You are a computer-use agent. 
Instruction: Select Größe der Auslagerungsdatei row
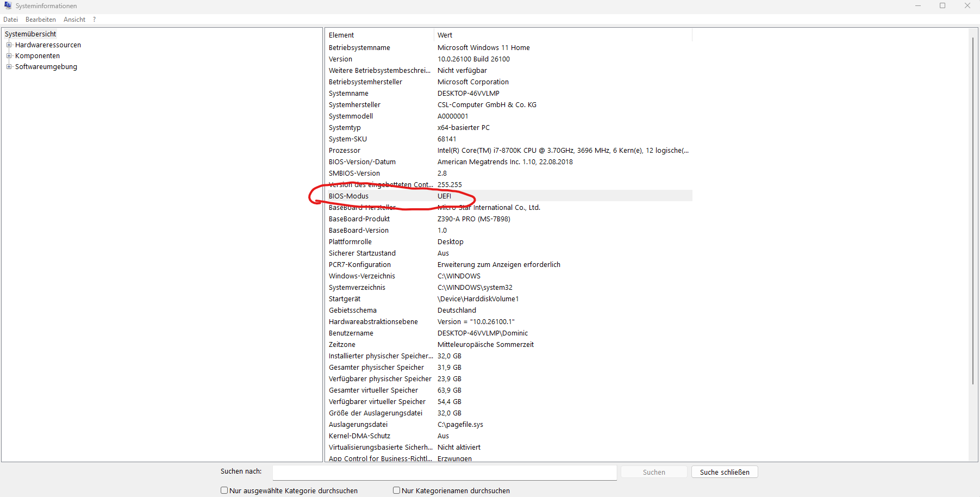click(x=509, y=413)
